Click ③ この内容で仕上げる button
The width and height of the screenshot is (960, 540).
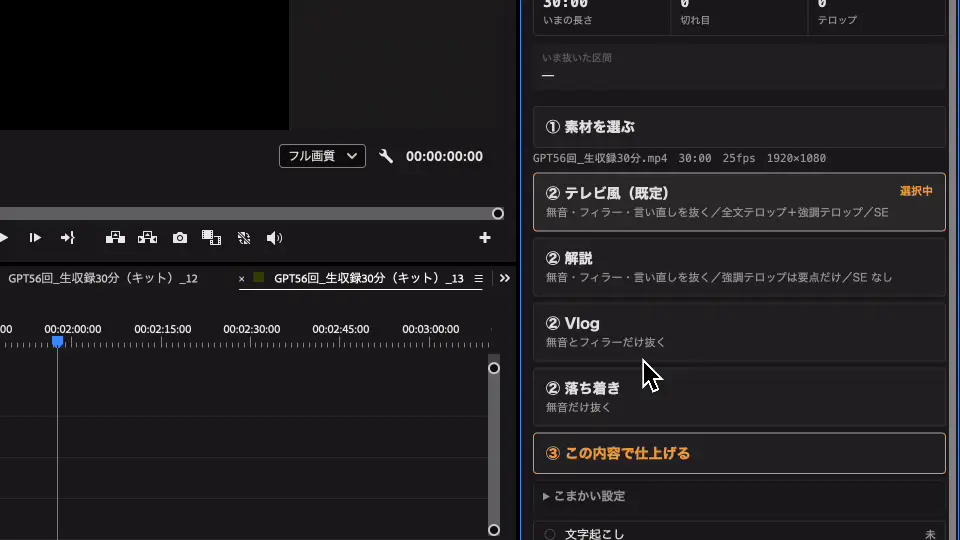point(740,454)
